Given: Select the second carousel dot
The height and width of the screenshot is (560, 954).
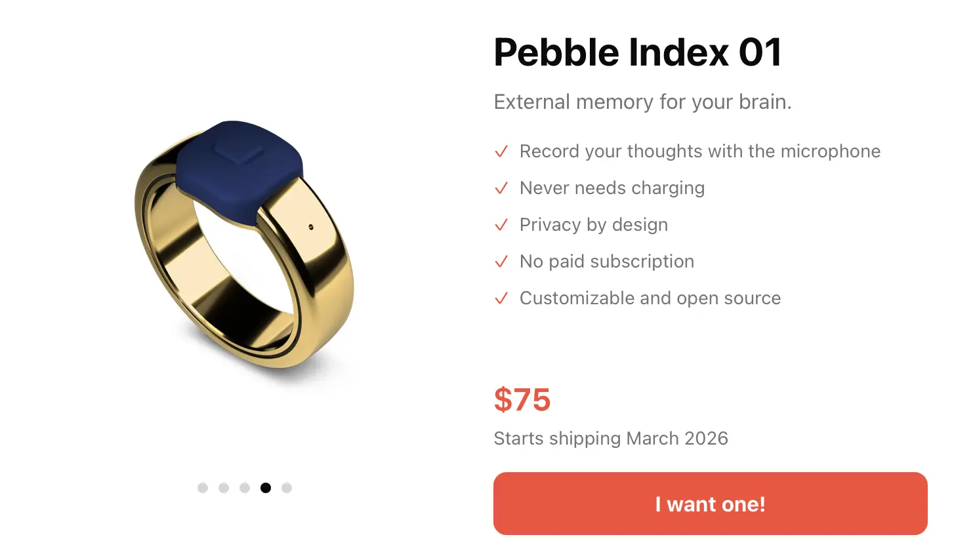Looking at the screenshot, I should tap(224, 488).
